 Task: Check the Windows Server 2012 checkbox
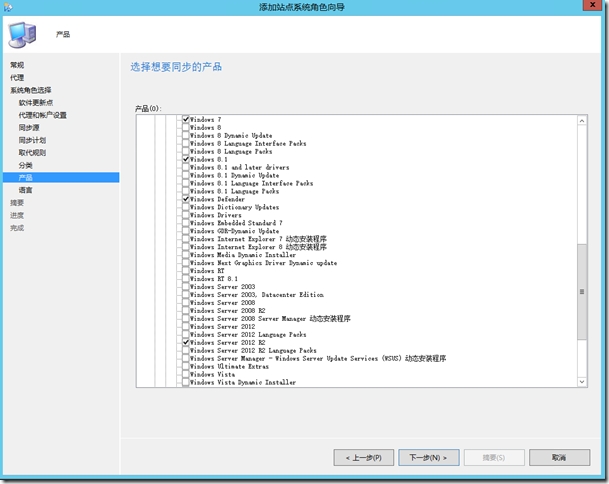coord(186,326)
